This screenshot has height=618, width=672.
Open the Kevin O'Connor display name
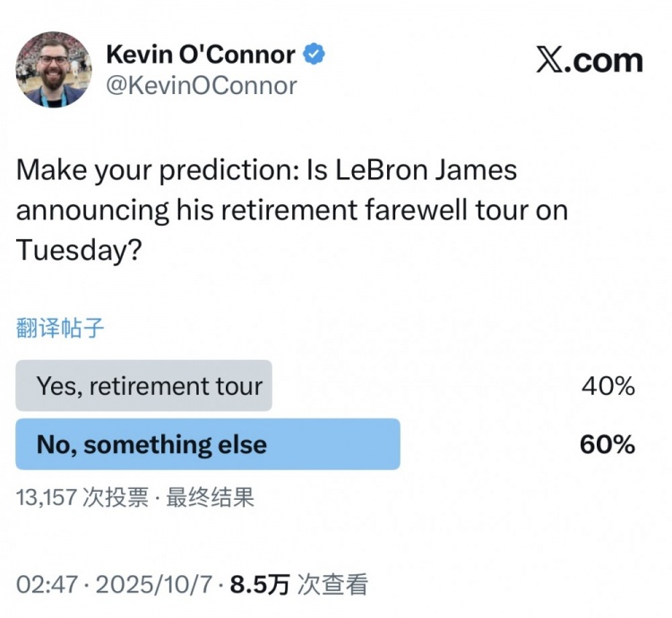tap(200, 55)
